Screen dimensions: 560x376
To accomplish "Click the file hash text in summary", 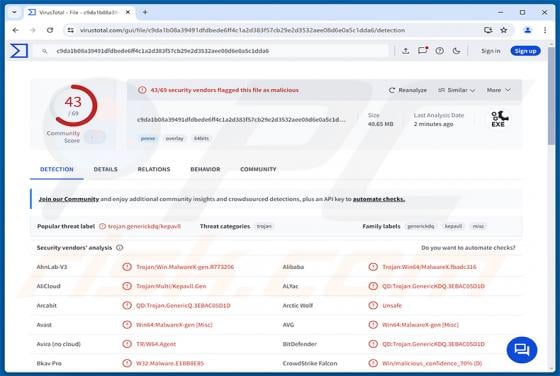I will [x=241, y=120].
